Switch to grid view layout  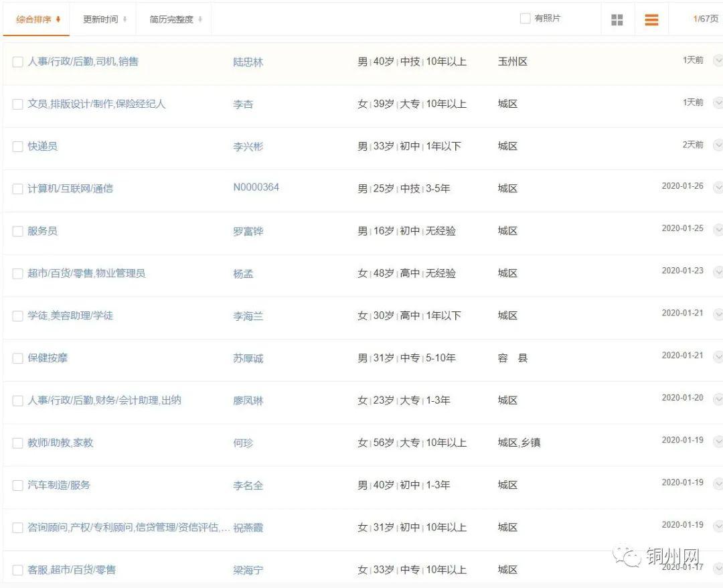tap(617, 20)
